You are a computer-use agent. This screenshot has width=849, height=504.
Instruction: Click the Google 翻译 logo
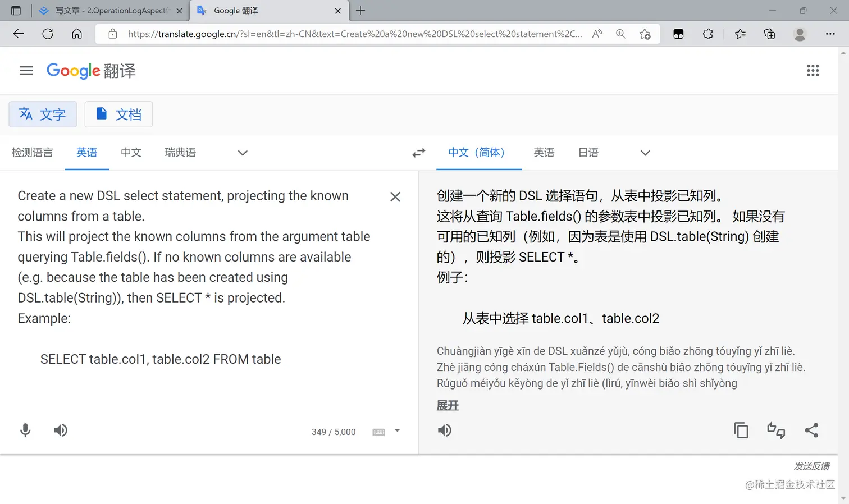coord(91,71)
